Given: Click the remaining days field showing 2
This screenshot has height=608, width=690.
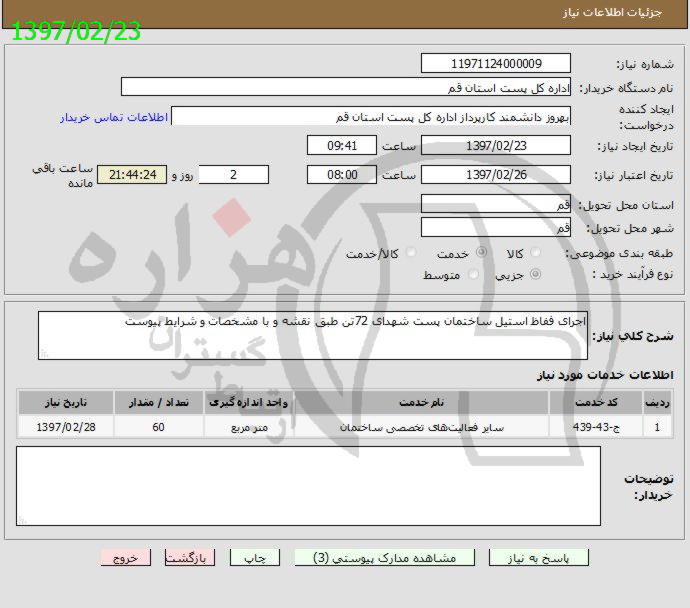Looking at the screenshot, I should coord(234,175).
